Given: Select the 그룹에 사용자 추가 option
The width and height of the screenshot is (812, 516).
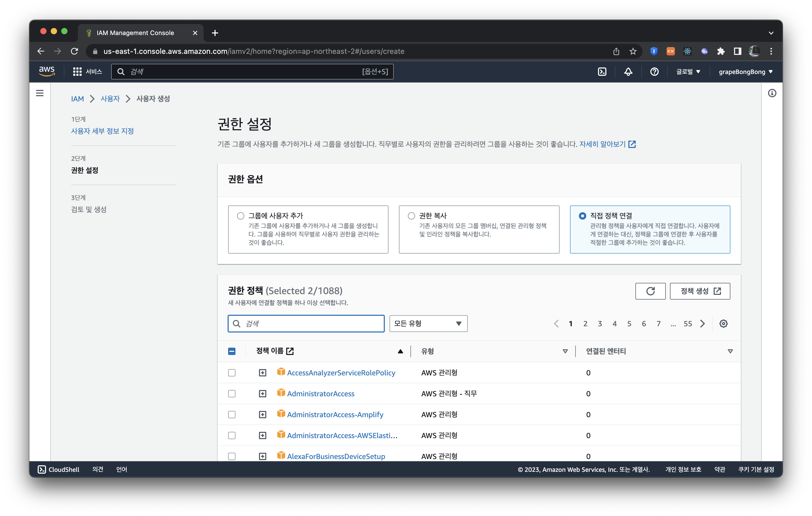Looking at the screenshot, I should tap(240, 216).
